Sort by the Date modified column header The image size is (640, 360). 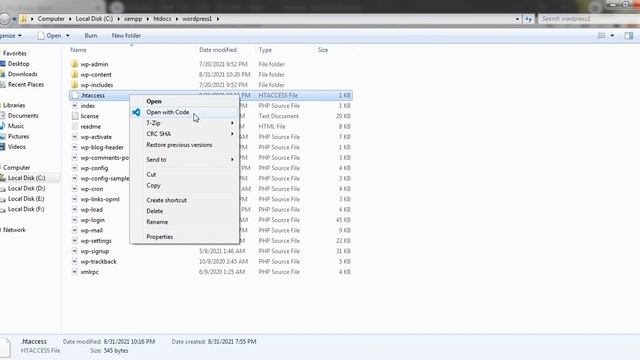point(218,50)
